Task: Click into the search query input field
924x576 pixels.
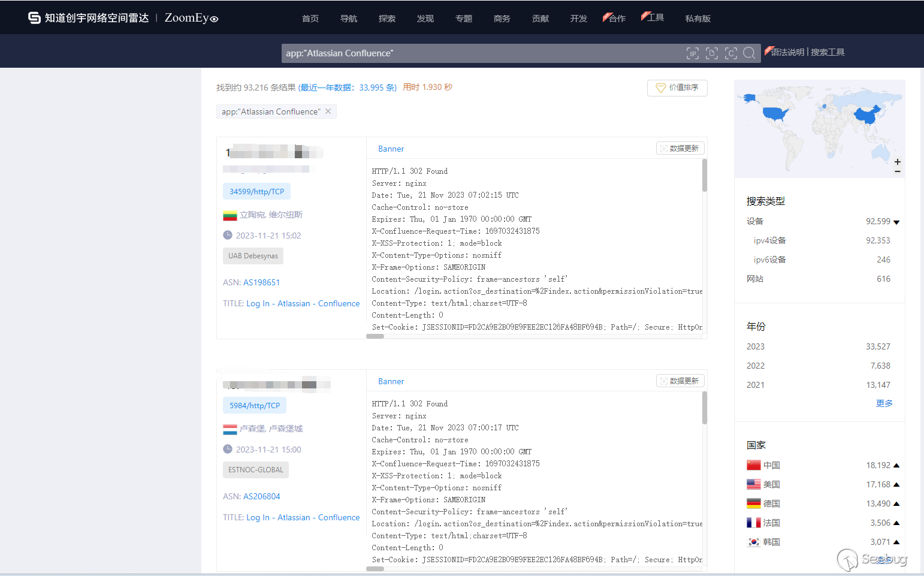Action: pyautogui.click(x=482, y=53)
